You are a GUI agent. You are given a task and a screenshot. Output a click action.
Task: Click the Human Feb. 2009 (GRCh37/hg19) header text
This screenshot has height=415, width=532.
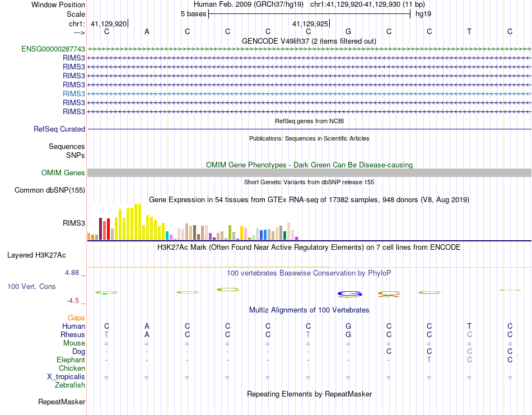(x=248, y=4)
